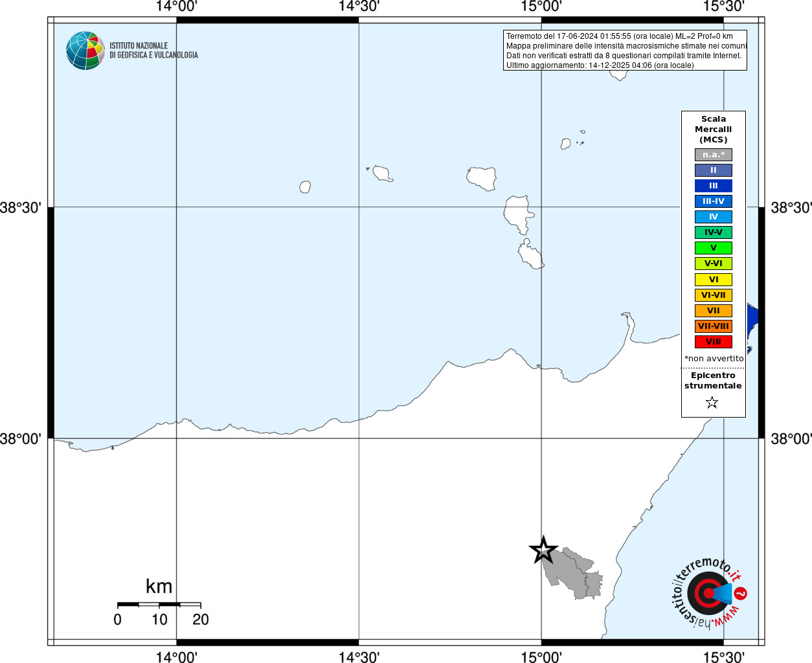This screenshot has width=812, height=663.
Task: Click the '20' label on scale bar
Action: [201, 620]
